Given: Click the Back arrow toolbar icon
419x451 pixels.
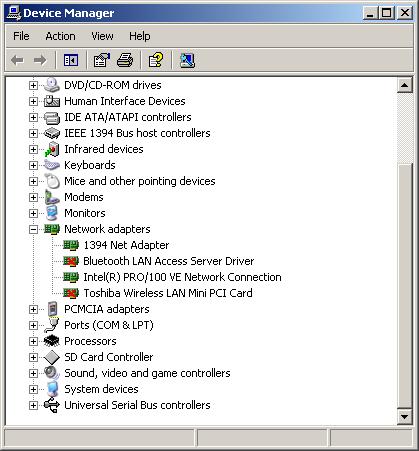Looking at the screenshot, I should point(17,60).
